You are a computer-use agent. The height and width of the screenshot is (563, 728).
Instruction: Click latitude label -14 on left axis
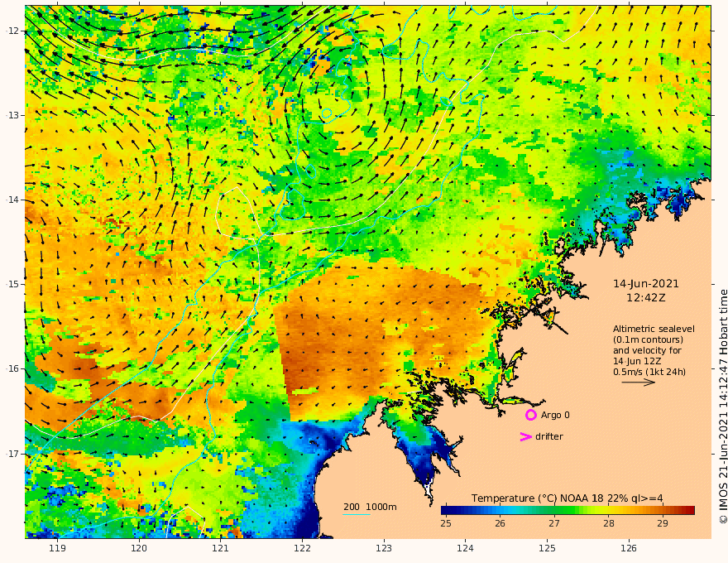tap(11, 200)
